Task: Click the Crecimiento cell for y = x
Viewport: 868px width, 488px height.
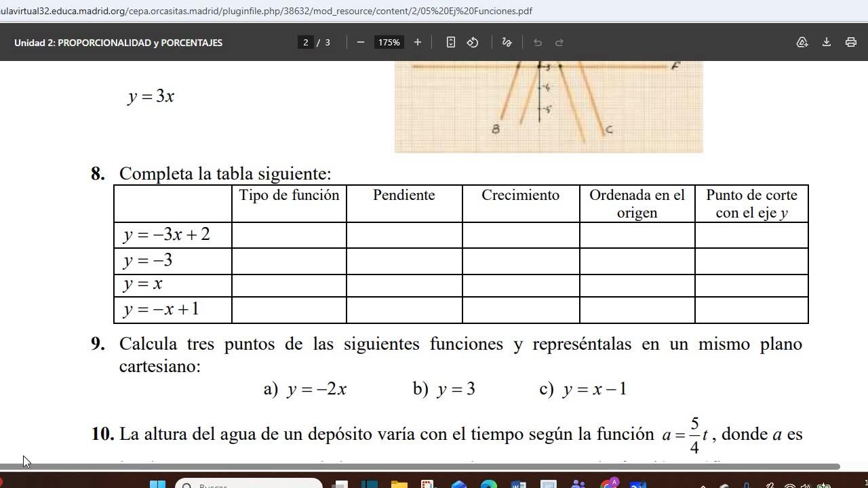Action: point(521,285)
